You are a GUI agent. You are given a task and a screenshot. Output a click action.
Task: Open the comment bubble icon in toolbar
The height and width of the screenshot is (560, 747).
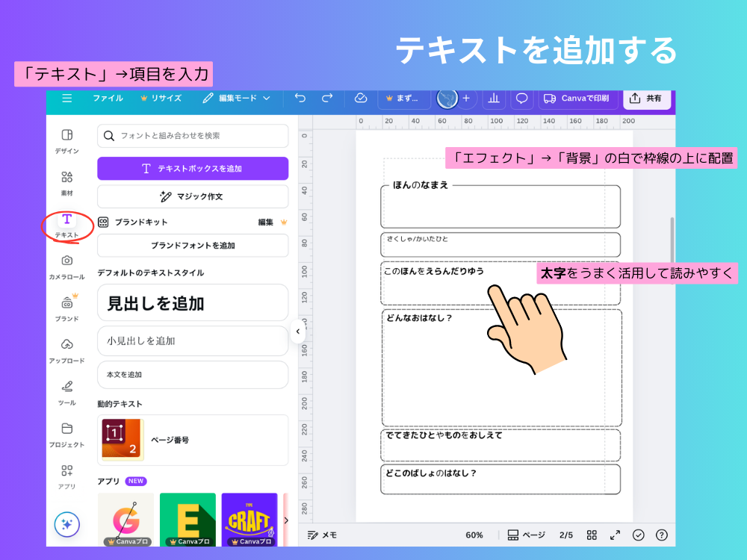coord(522,98)
